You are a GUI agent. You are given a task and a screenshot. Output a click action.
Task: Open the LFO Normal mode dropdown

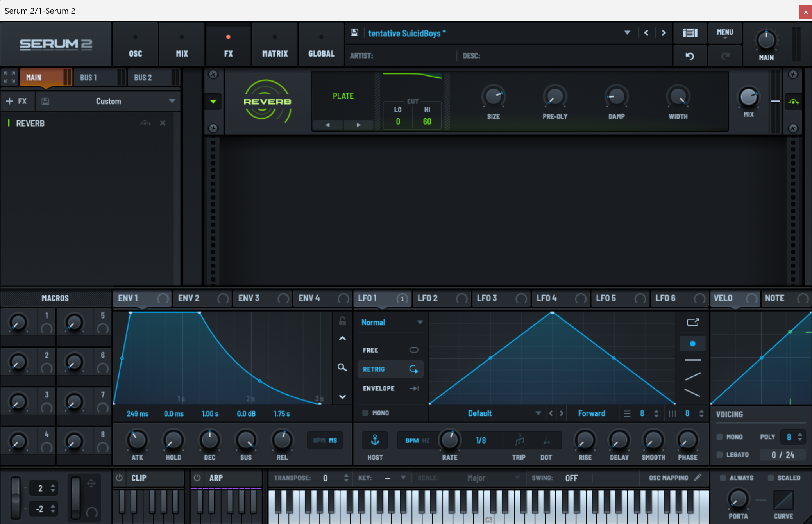click(391, 323)
